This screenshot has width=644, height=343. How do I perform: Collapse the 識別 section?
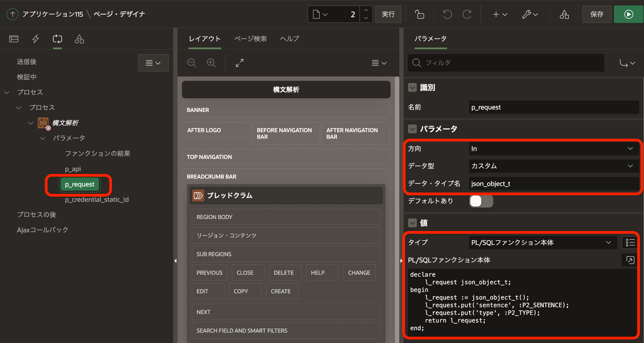[412, 88]
